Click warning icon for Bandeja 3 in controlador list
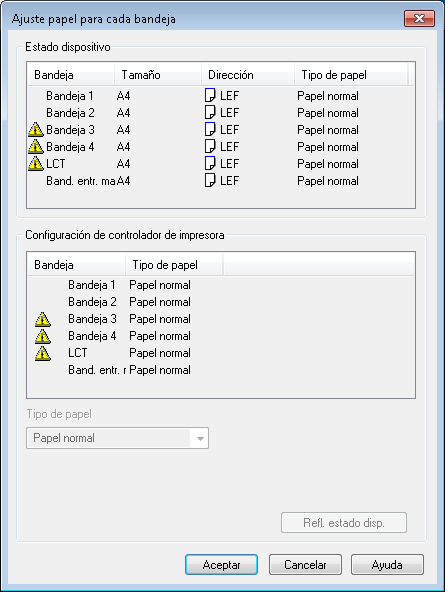Screen dimensions: 445x592 coord(43,319)
